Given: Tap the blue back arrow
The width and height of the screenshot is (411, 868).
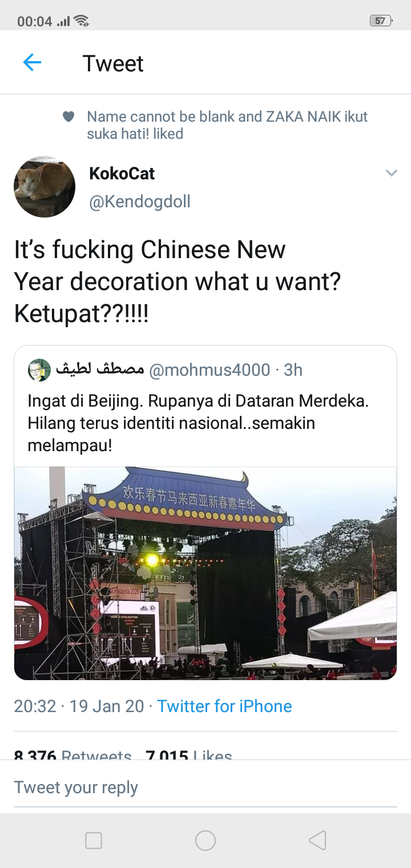Looking at the screenshot, I should 32,62.
